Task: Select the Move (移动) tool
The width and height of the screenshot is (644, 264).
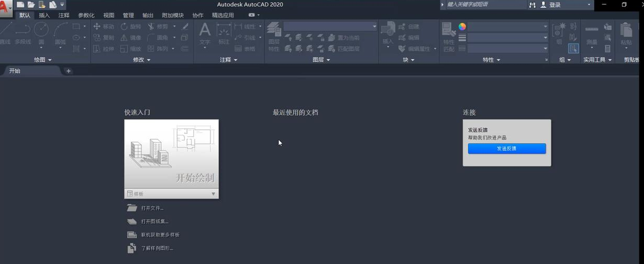Action: [103, 26]
